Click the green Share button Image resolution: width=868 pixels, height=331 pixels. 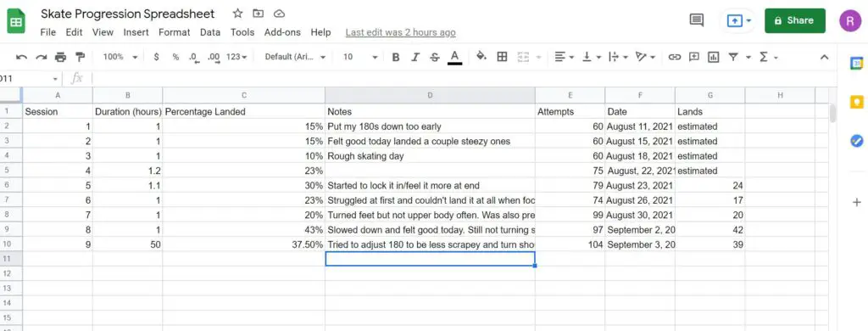(794, 20)
